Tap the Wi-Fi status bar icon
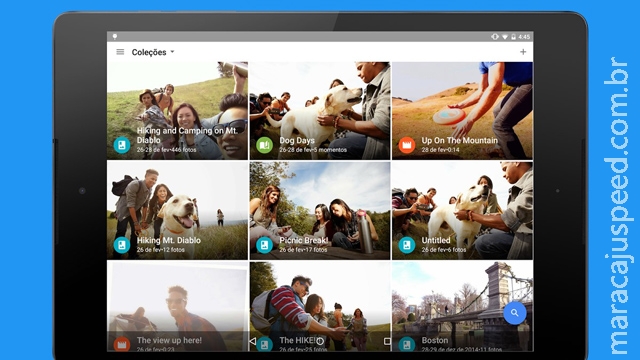The width and height of the screenshot is (640, 360). point(505,37)
